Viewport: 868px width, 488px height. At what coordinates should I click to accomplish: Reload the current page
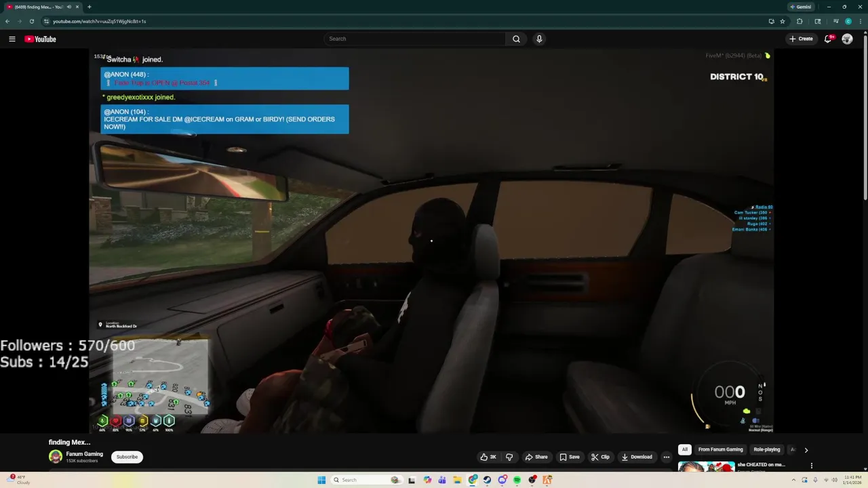pos(31,21)
